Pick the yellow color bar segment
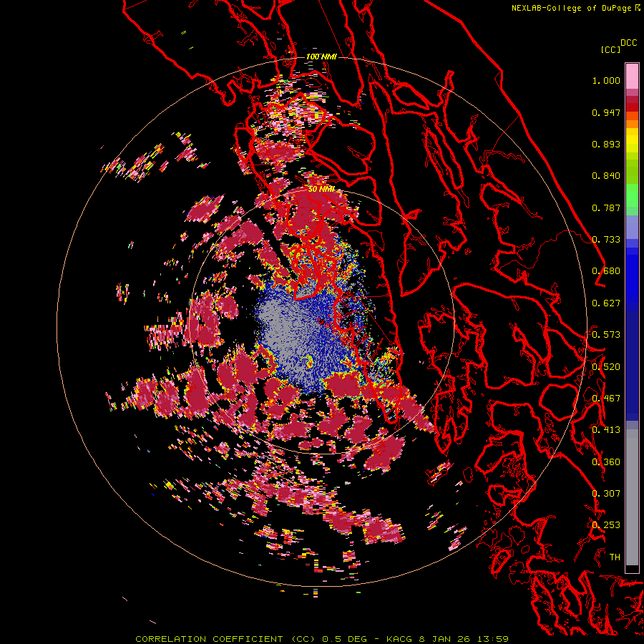The width and height of the screenshot is (644, 644). click(632, 140)
